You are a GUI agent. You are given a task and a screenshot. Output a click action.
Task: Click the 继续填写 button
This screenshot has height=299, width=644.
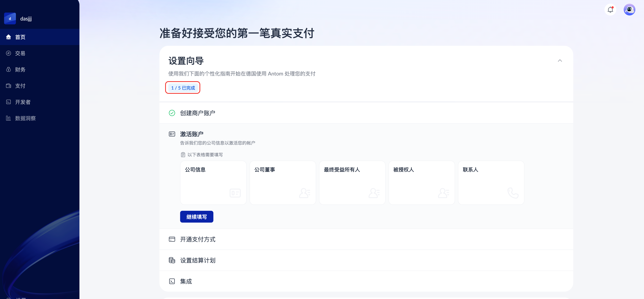click(x=197, y=216)
